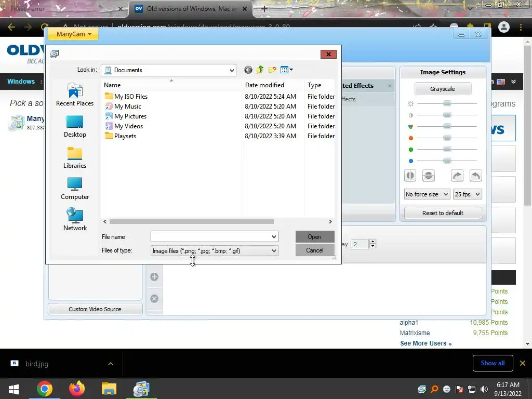The height and width of the screenshot is (399, 532).
Task: Click the left arrow of horizontal scrollbar
Action: tap(105, 221)
